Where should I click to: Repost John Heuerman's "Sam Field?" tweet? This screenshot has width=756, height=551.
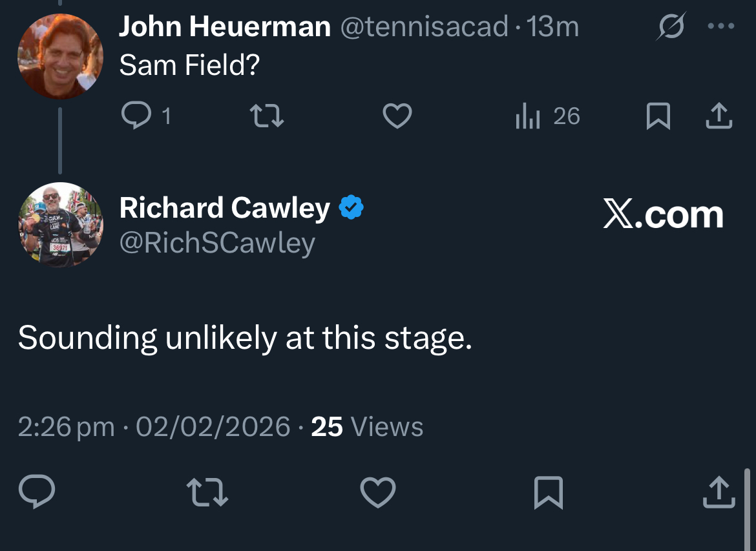click(x=266, y=116)
